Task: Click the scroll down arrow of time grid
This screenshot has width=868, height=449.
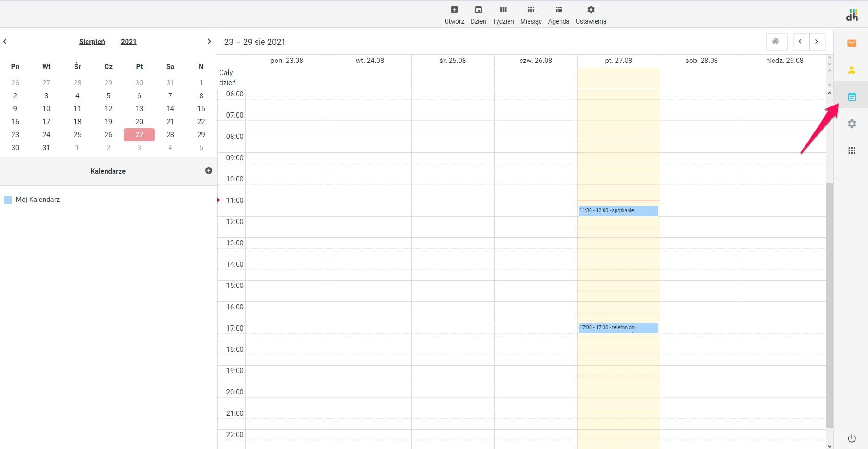Action: (x=830, y=446)
